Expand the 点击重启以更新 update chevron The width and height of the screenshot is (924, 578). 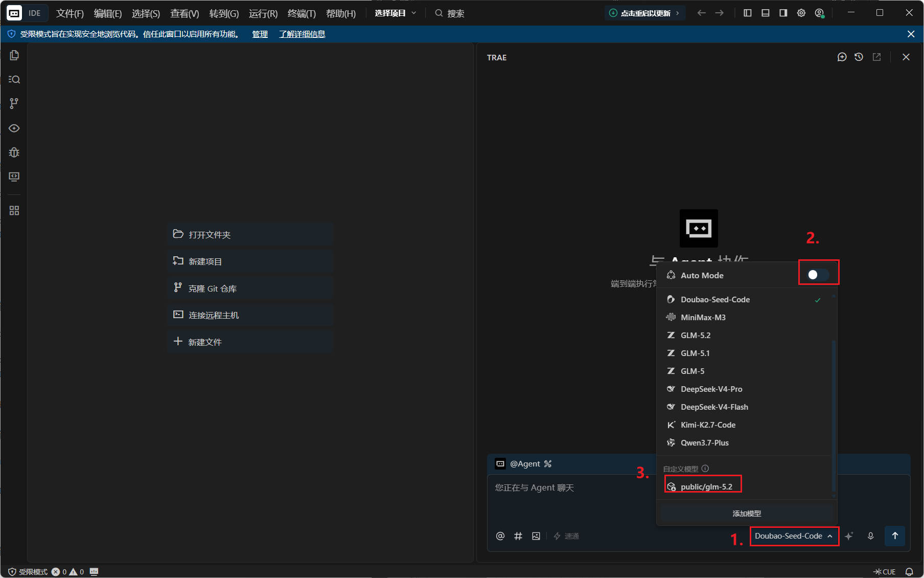pyautogui.click(x=678, y=13)
